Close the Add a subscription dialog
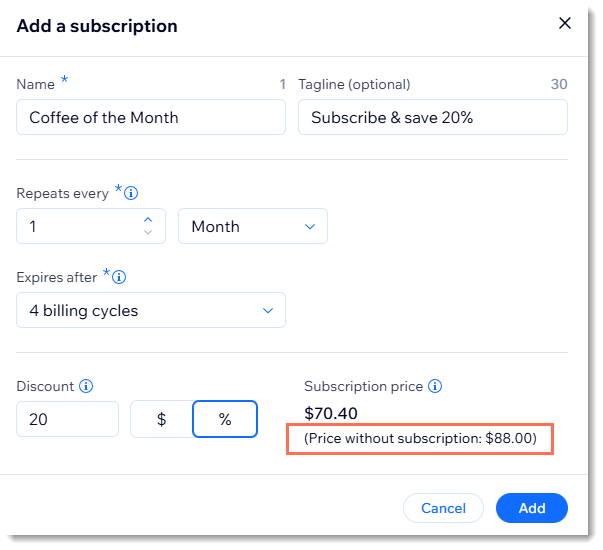603x550 pixels. point(565,24)
